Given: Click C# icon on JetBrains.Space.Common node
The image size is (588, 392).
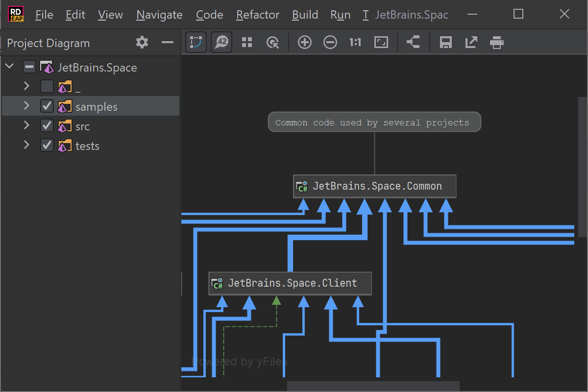Looking at the screenshot, I should (302, 186).
